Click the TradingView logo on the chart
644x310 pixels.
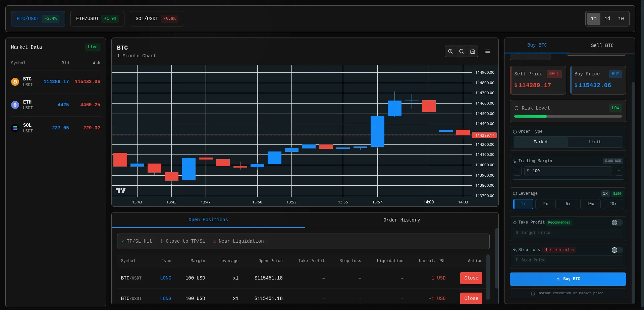click(121, 190)
